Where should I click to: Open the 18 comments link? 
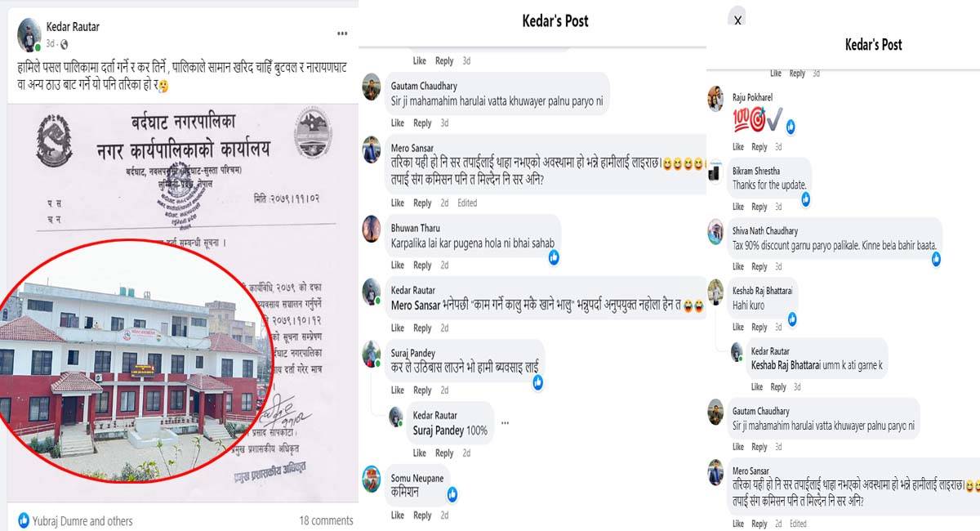click(326, 520)
